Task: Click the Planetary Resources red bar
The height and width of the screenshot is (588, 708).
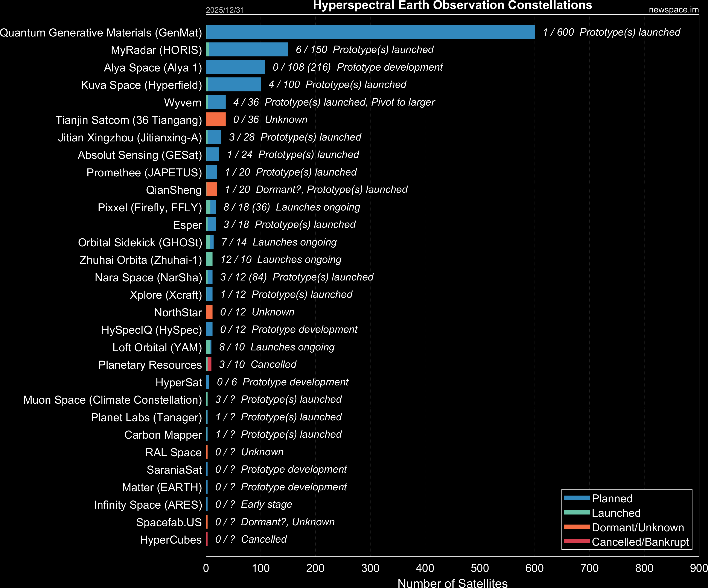Action: 209,364
